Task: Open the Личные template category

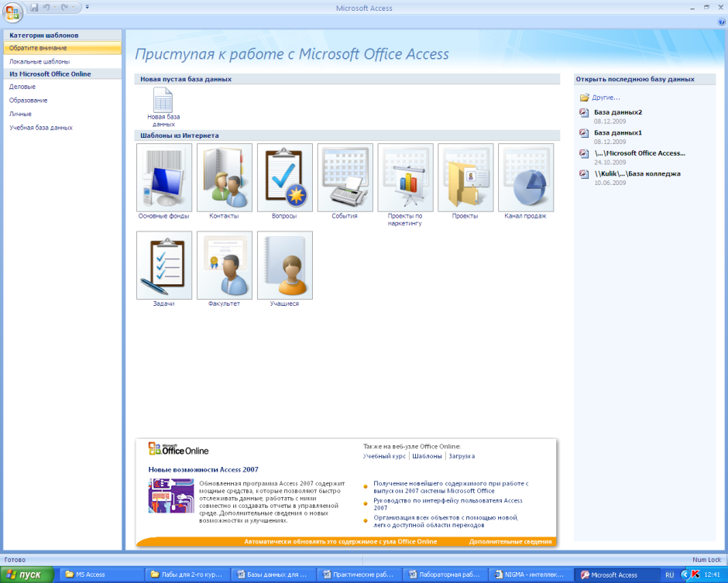Action: point(62,114)
